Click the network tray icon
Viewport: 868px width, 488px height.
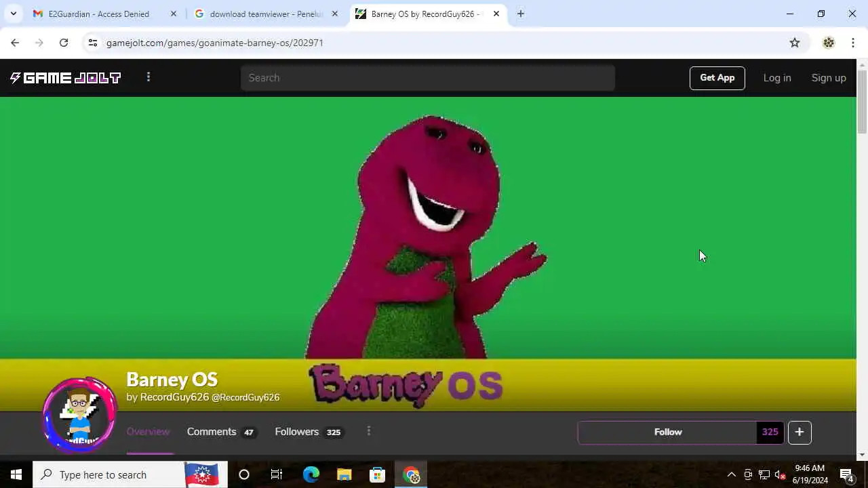[x=764, y=474]
